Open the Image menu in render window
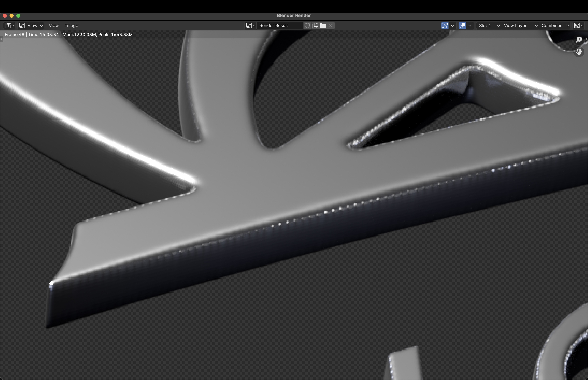 click(71, 25)
